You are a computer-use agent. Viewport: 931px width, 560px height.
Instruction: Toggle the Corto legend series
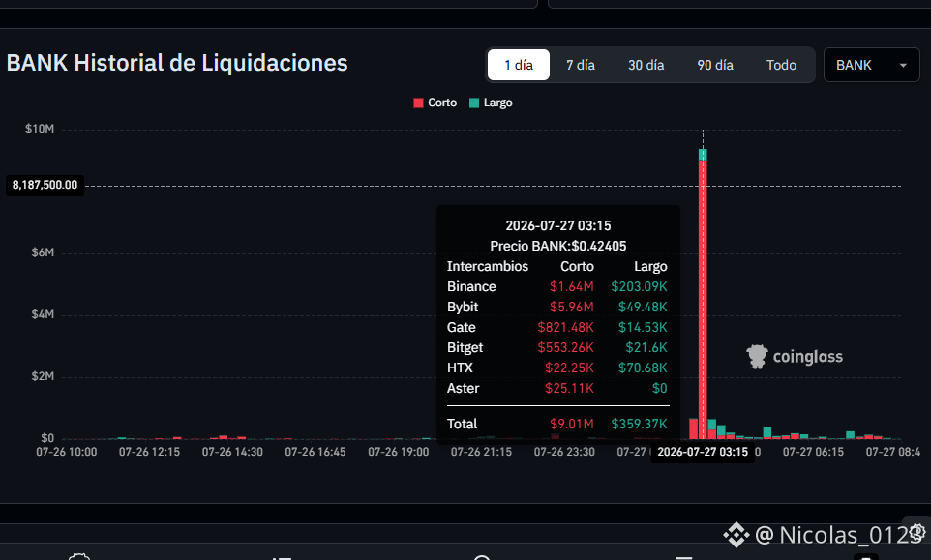coord(435,103)
